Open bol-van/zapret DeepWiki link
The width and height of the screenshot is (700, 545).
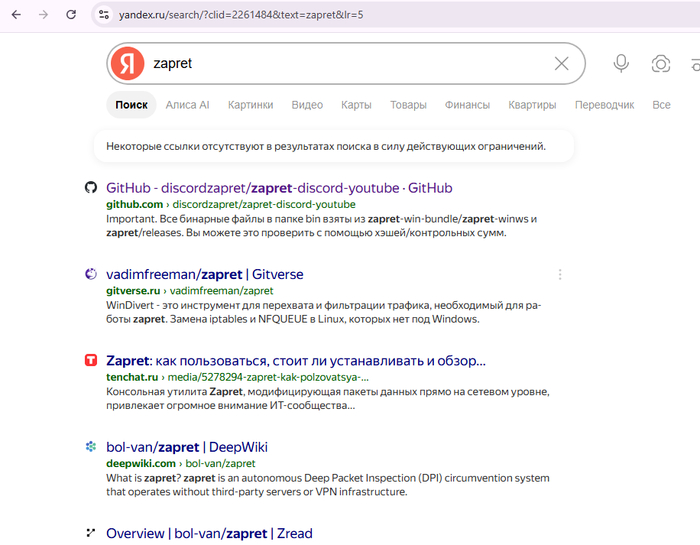[x=187, y=447]
